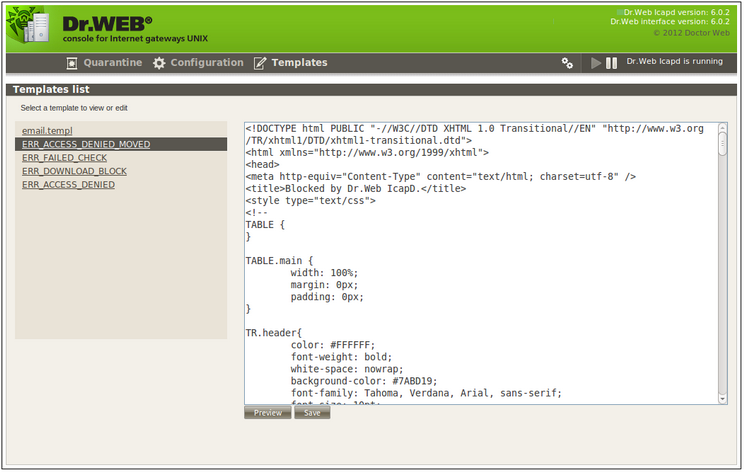Click the 'Dr.Web Icapd version: 6.0.2' text
Viewport: 745px width, 473px height.
[x=676, y=12]
